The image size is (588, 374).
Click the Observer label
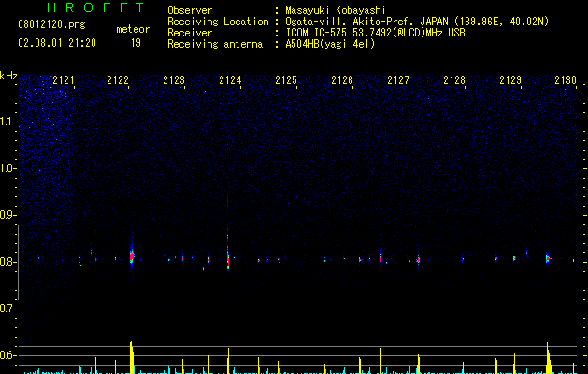click(x=190, y=10)
